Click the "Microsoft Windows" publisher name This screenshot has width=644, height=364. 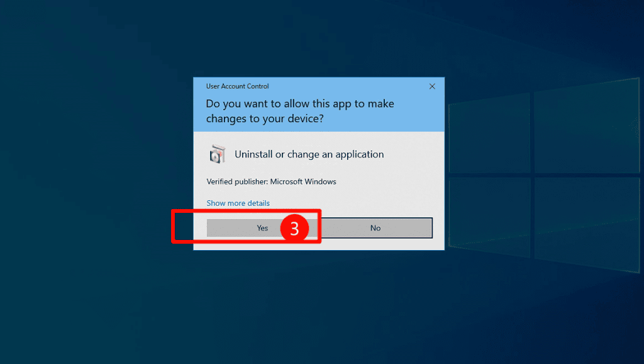(x=304, y=182)
